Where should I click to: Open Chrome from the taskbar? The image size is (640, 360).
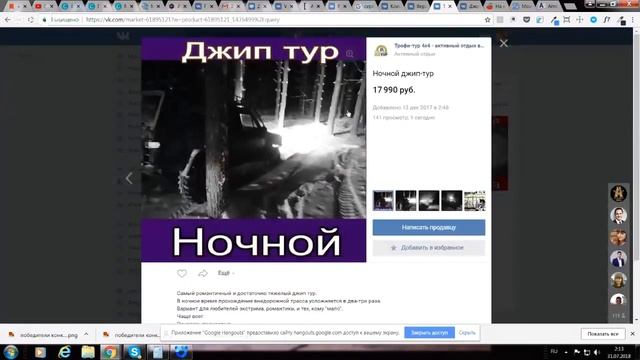[109, 352]
